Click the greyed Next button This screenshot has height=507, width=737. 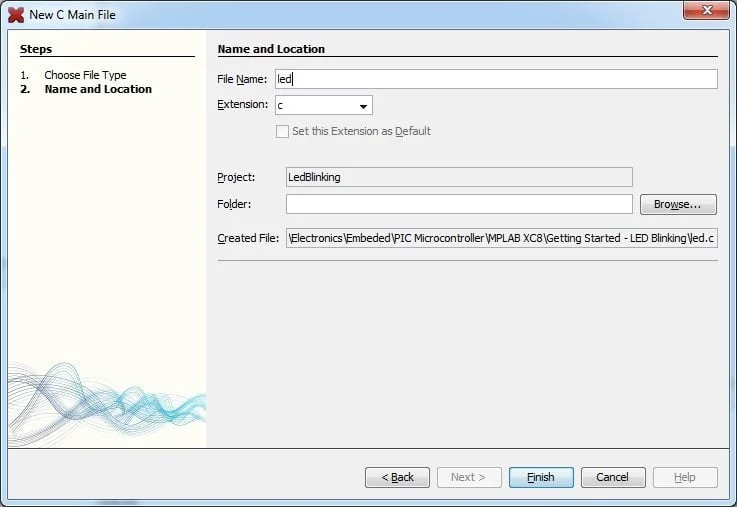point(469,477)
